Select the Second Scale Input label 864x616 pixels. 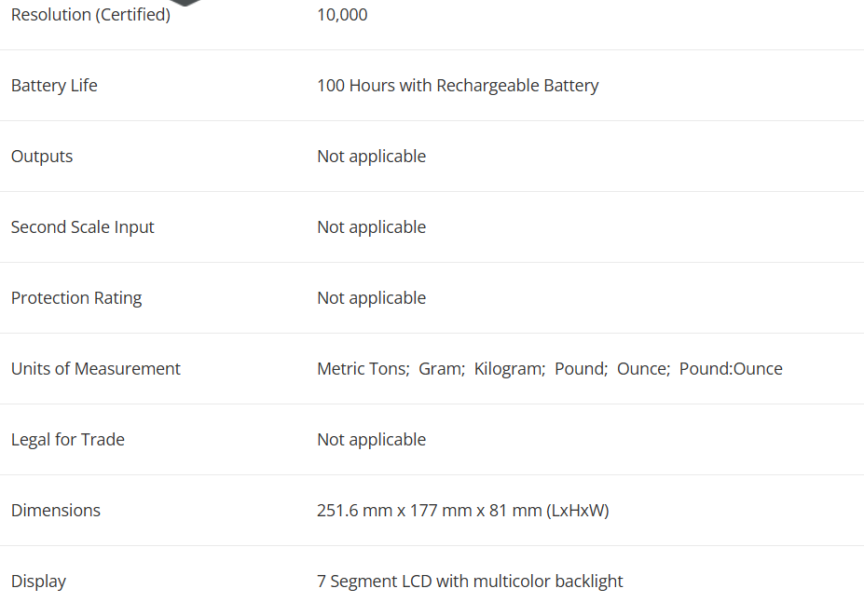(83, 227)
